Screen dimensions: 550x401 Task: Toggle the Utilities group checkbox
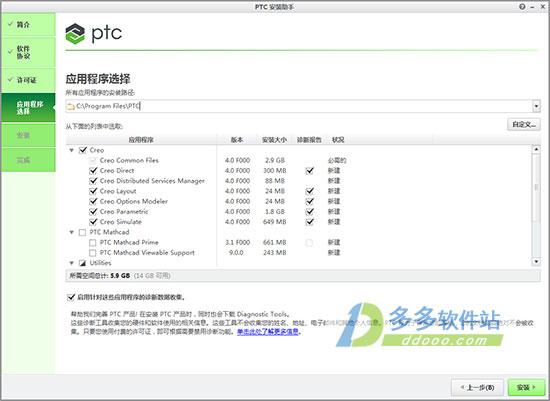point(82,263)
